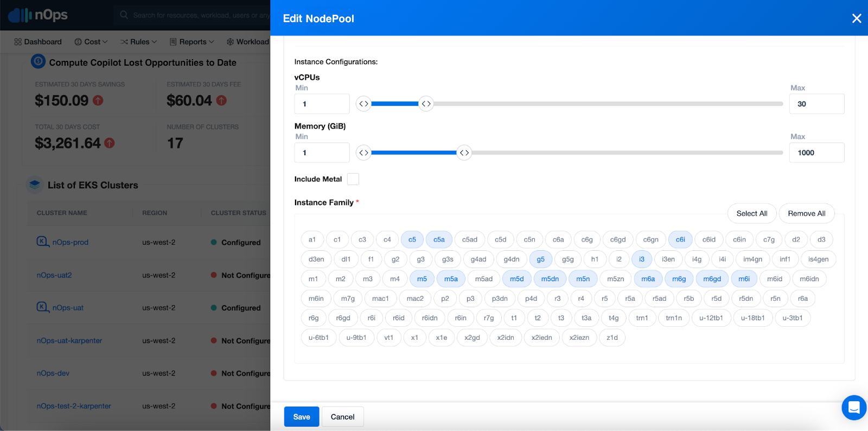Click Select All instance families
Viewport: 868px width, 431px height.
tap(752, 213)
